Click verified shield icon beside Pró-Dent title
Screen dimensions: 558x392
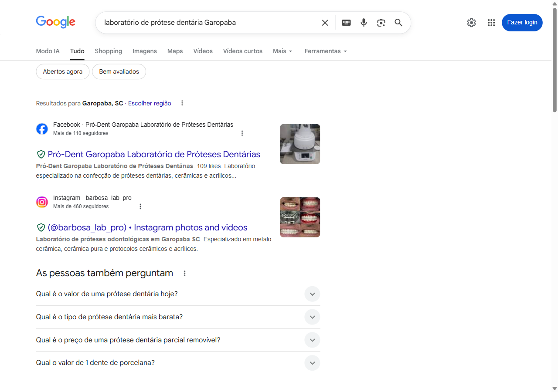pyautogui.click(x=41, y=154)
